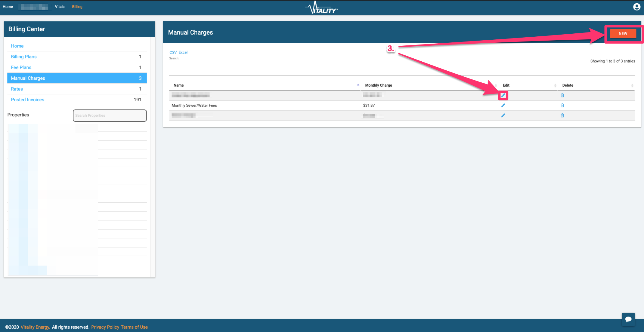Click the NEW button to add a charge
This screenshot has height=332, width=644.
click(623, 33)
